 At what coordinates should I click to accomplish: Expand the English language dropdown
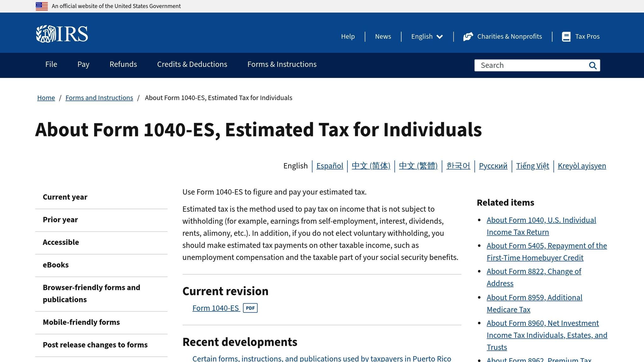(x=426, y=36)
